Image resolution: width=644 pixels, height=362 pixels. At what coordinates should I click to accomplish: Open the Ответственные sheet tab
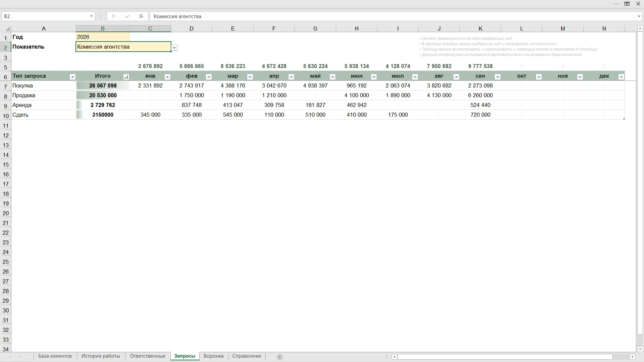(148, 356)
